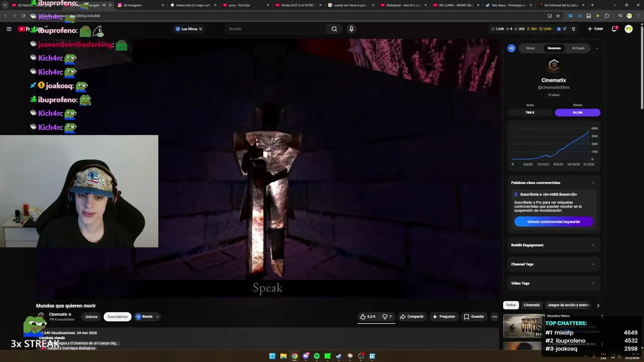Image resolution: width=644 pixels, height=362 pixels.
Task: Click the views growth line chart
Action: click(552, 146)
